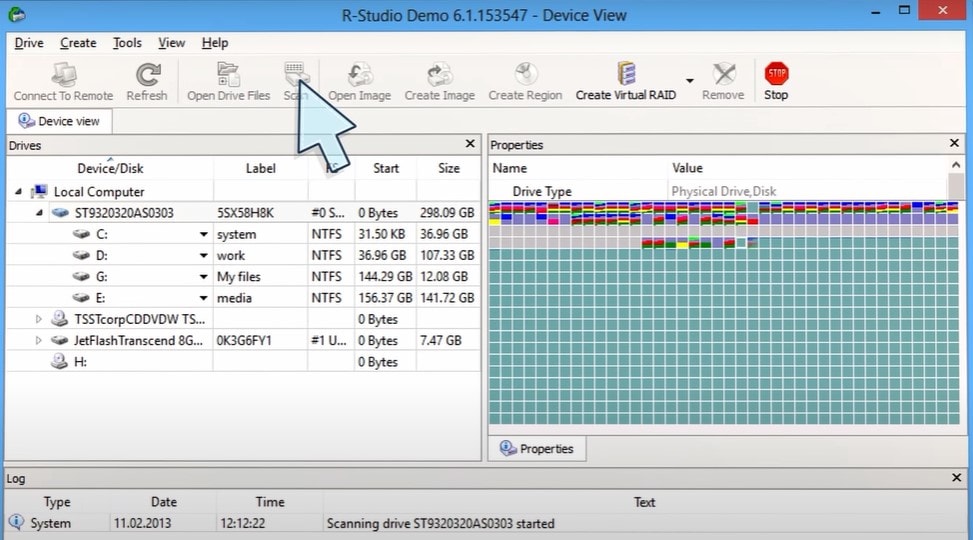Close the Drives panel
Viewport: 973px width, 540px height.
pos(470,144)
